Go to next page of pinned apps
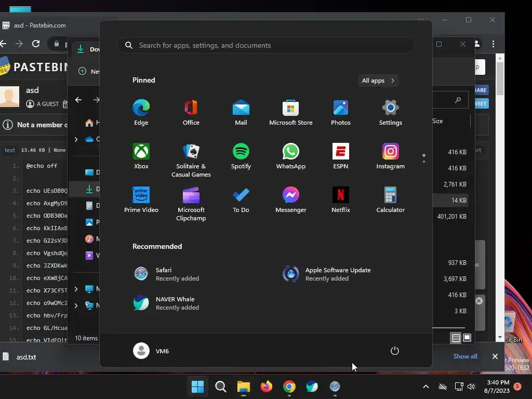Viewport: 532px width, 399px height. pyautogui.click(x=424, y=162)
